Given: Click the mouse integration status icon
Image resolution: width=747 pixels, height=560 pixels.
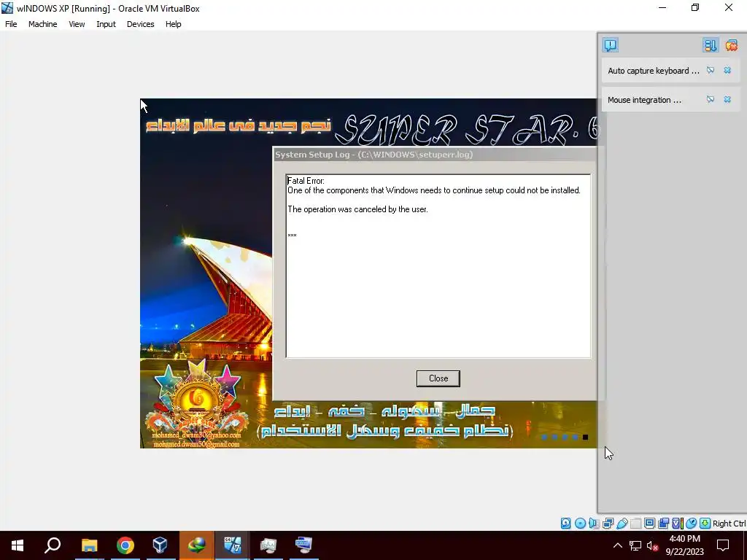Looking at the screenshot, I should point(691,524).
